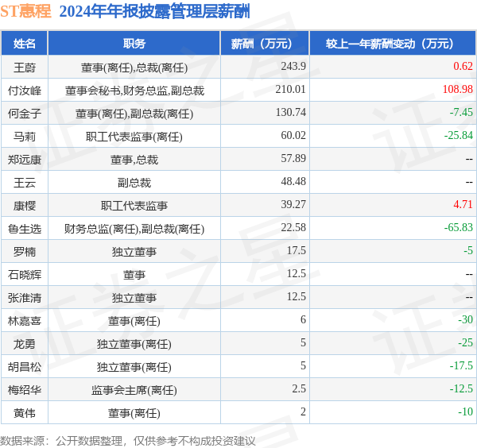Click the salary change value -10
The width and height of the screenshot is (477, 448).
click(465, 411)
